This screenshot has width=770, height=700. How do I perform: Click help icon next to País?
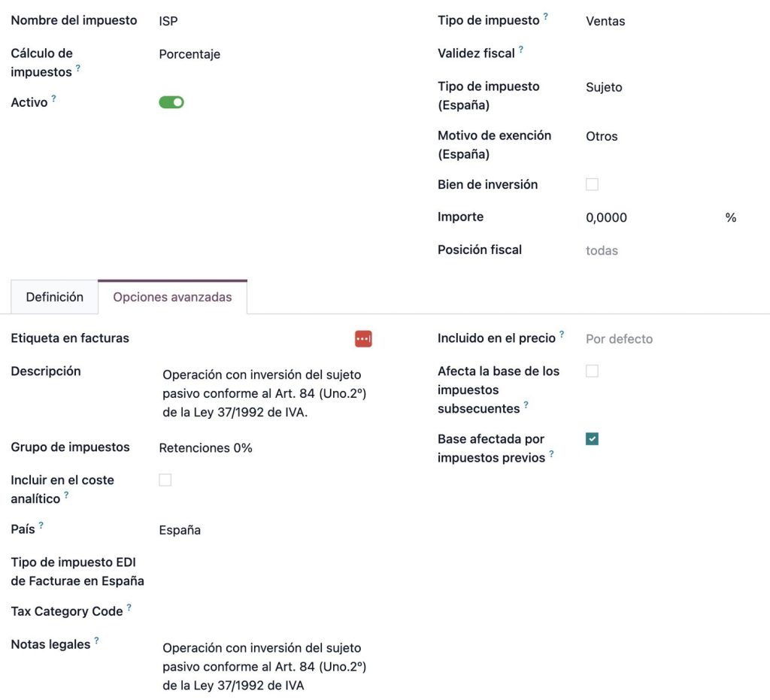click(41, 526)
